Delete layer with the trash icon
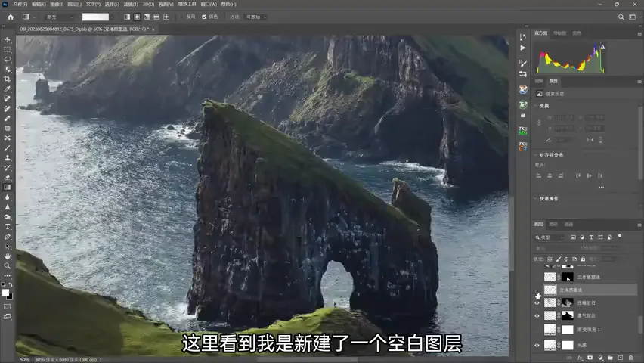Viewport: 644px width, 363px height. [x=631, y=358]
